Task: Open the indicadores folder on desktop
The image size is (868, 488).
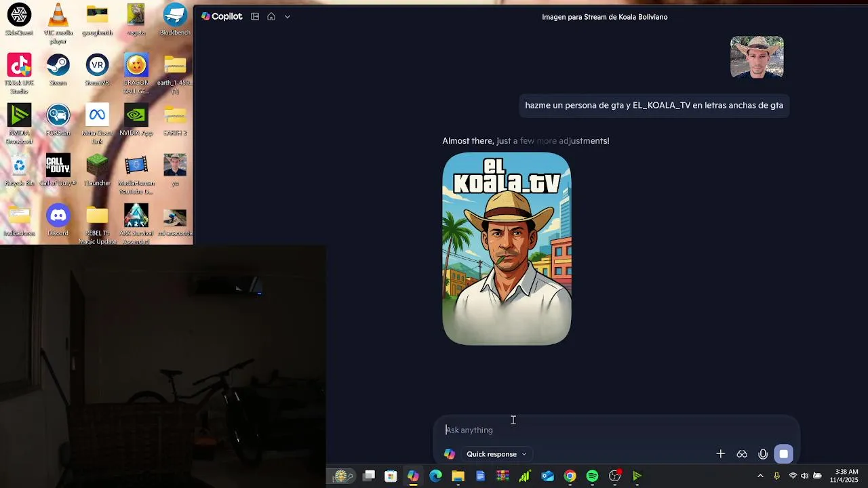Action: [19, 221]
